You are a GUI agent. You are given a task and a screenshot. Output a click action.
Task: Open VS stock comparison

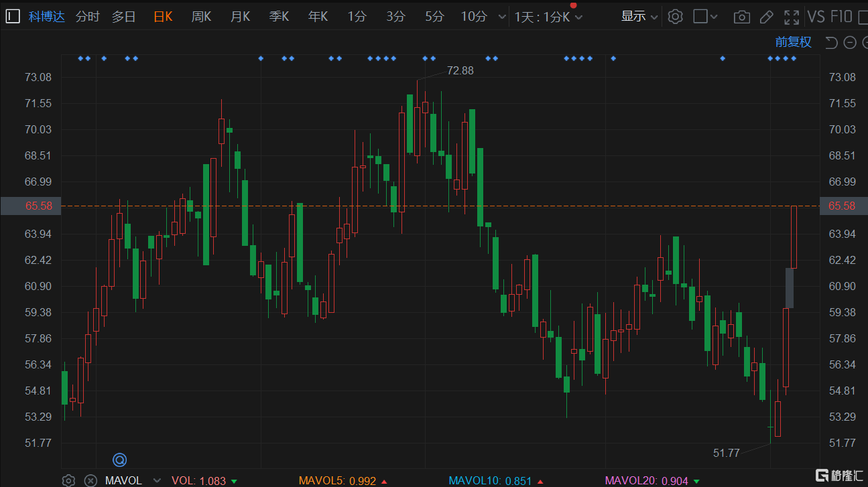(x=816, y=17)
